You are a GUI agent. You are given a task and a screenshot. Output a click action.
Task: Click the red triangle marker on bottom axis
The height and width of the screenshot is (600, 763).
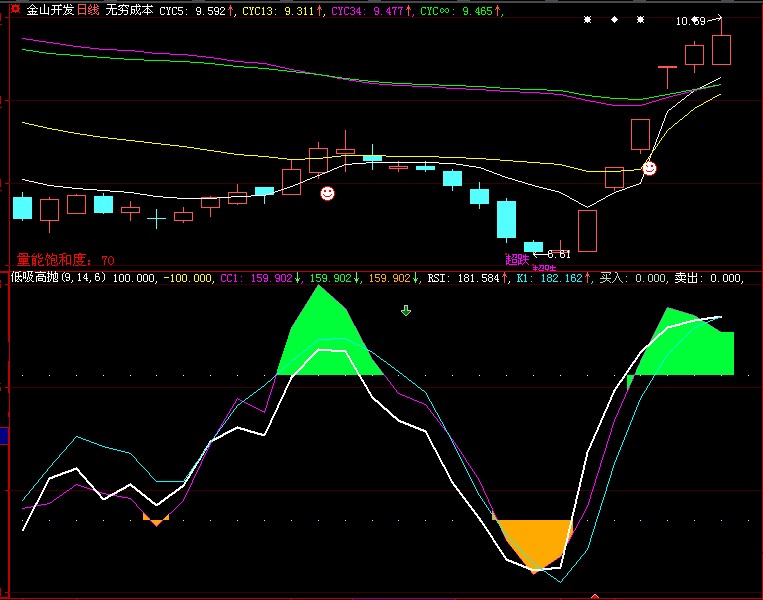point(595,596)
